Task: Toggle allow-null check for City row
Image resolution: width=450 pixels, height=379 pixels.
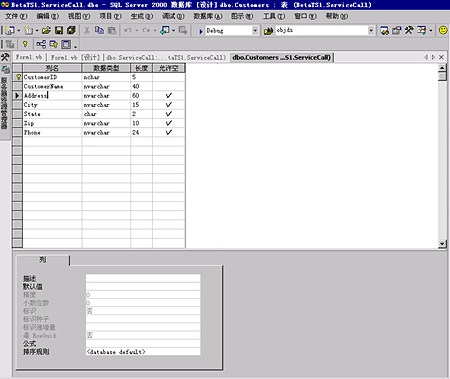Action: coord(169,105)
